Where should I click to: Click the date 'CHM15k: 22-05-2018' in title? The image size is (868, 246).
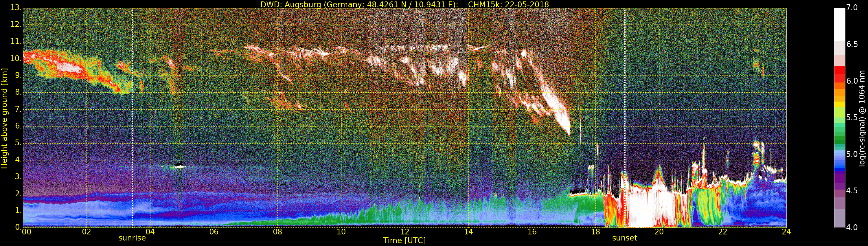pyautogui.click(x=508, y=4)
